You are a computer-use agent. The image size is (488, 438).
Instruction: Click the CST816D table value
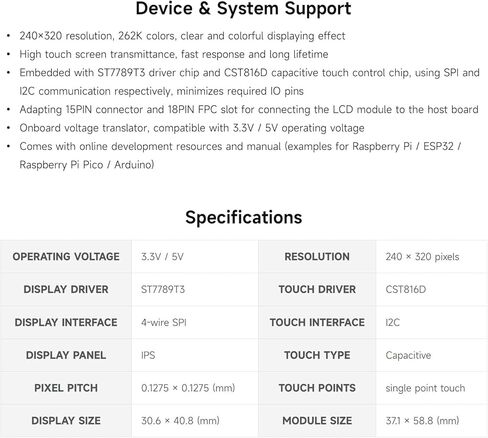click(406, 289)
